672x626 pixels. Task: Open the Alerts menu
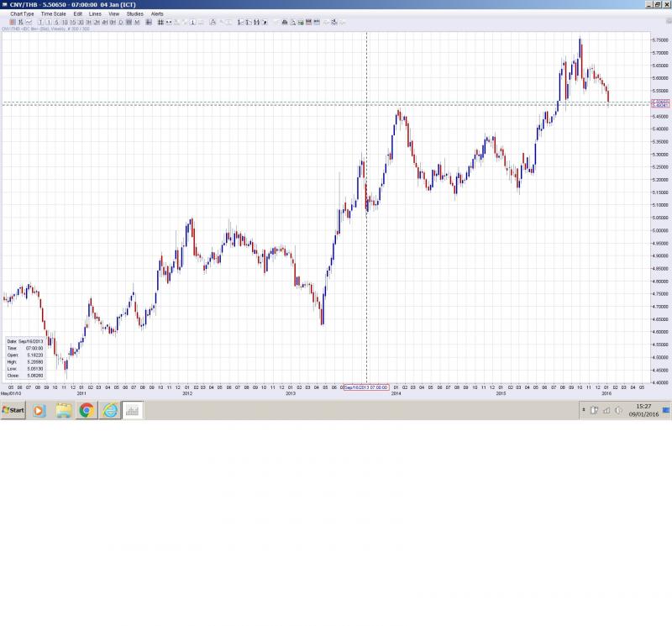[x=157, y=14]
